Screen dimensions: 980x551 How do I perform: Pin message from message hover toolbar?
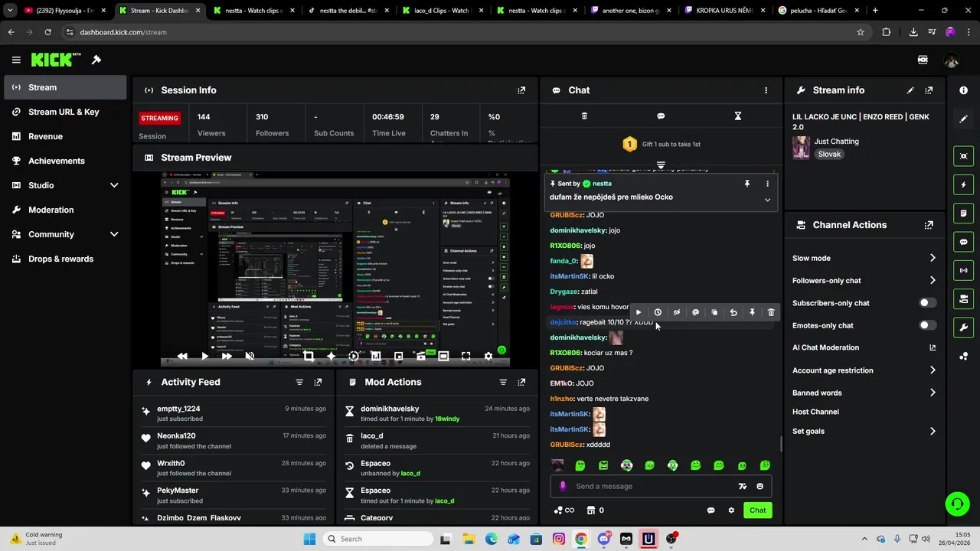click(752, 312)
